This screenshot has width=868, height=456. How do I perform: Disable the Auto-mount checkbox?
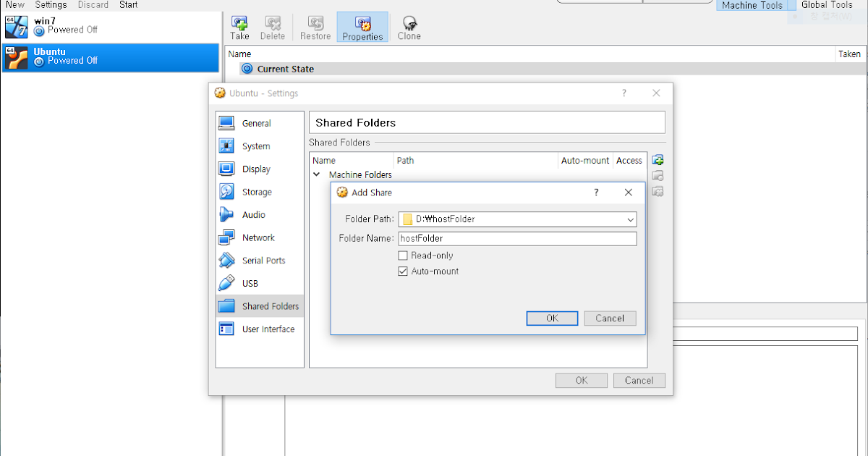[403, 271]
